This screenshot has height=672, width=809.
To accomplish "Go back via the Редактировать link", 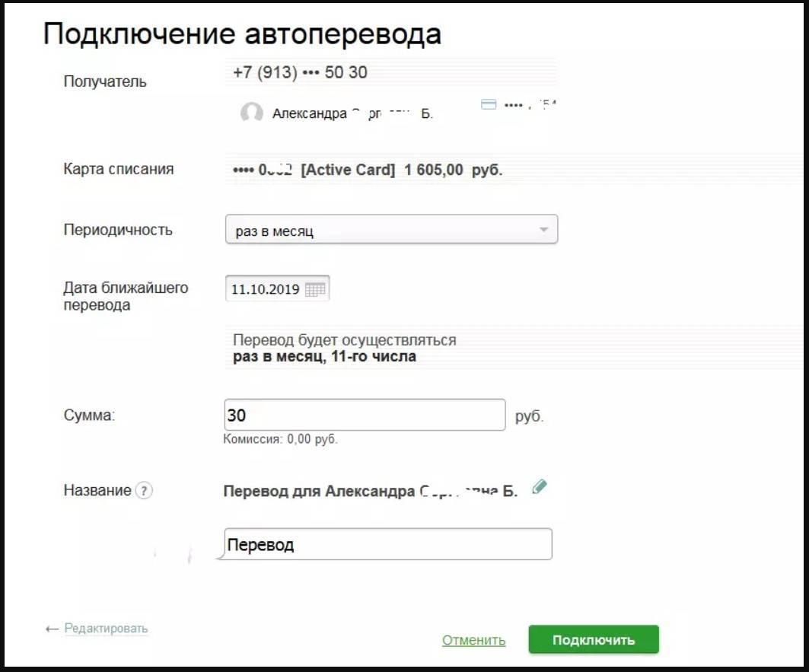I will click(x=106, y=629).
